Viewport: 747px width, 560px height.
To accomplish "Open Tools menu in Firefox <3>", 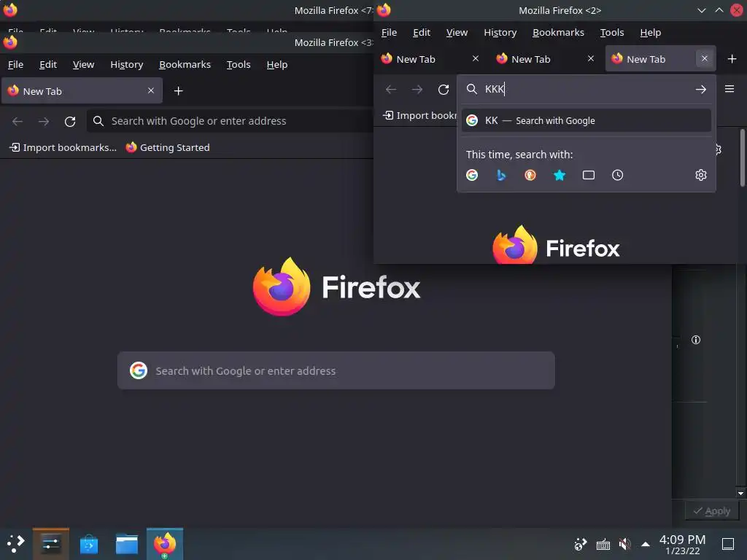I will pos(239,64).
